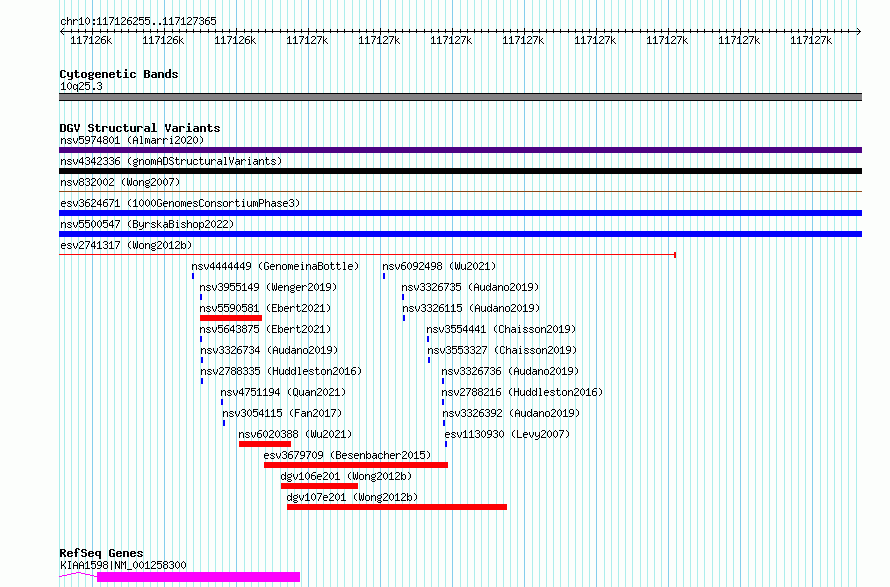This screenshot has height=587, width=890.
Task: Click the KIAA1598|NM_001258300 gene label
Action: point(123,565)
